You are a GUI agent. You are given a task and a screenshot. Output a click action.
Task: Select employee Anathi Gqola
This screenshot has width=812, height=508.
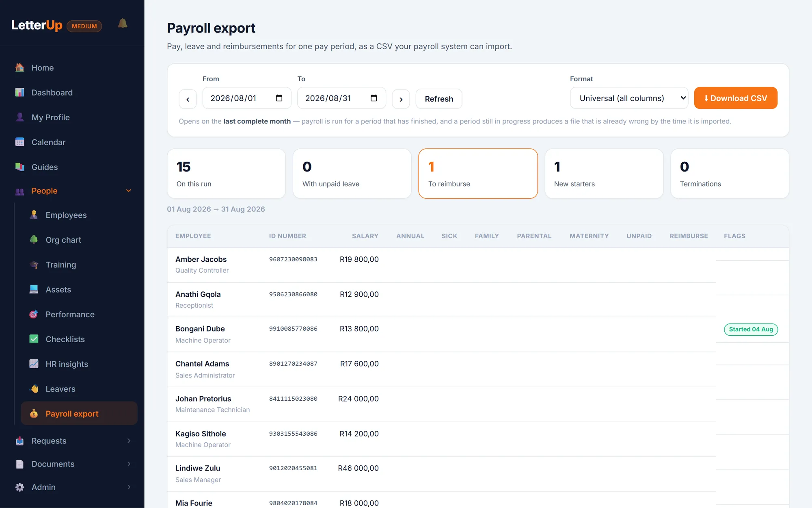pyautogui.click(x=198, y=294)
